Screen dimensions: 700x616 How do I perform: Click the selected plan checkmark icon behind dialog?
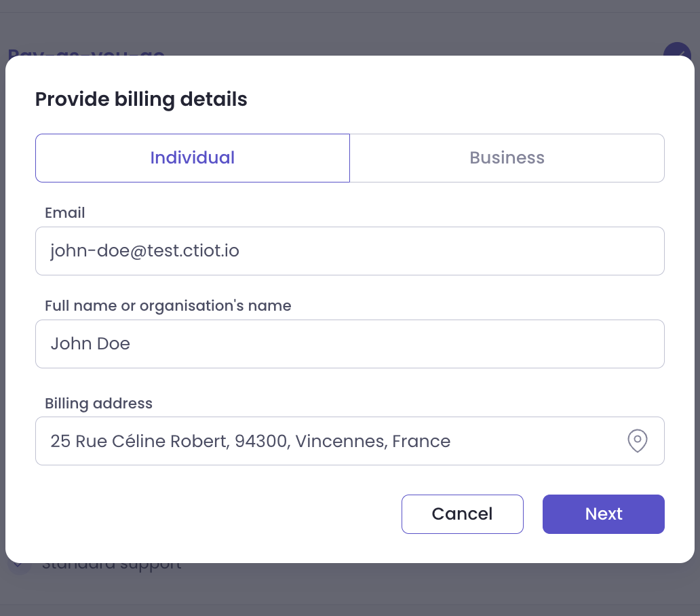(676, 50)
